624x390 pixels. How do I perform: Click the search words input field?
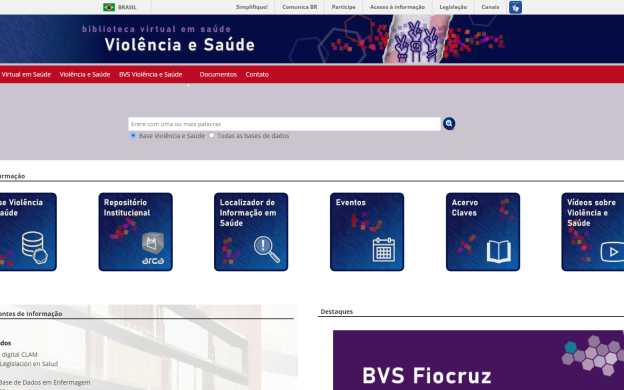click(284, 124)
